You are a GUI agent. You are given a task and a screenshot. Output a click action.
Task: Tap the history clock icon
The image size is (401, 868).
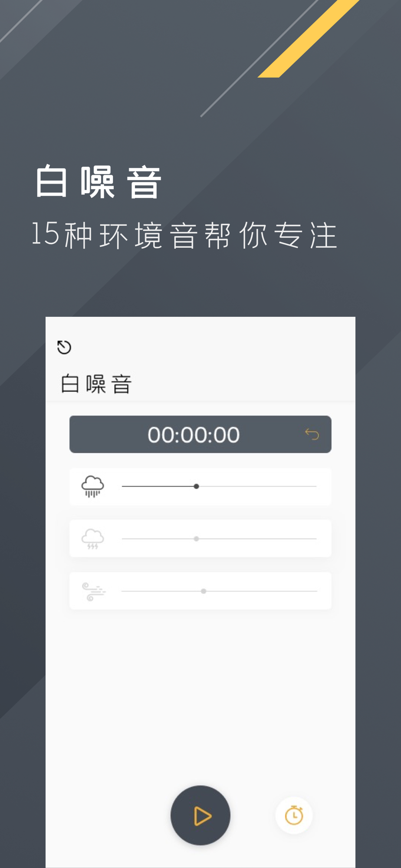(64, 347)
